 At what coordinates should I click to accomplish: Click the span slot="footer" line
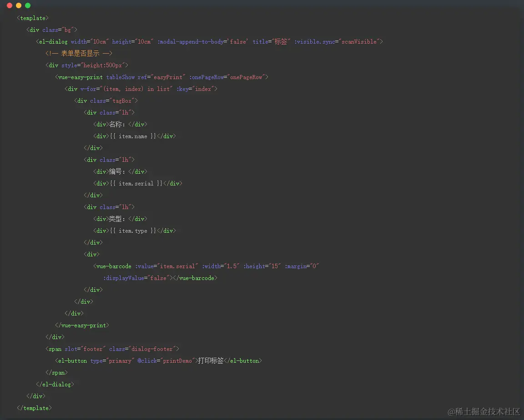tap(112, 349)
